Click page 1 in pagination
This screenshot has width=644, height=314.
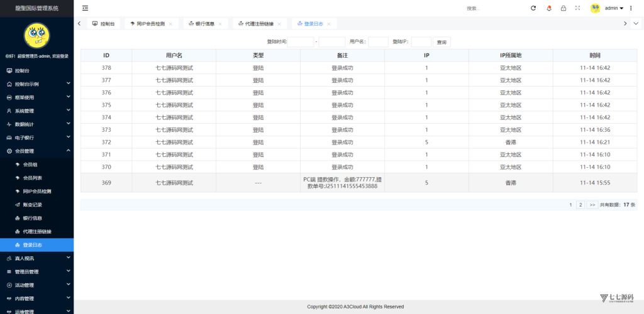tap(570, 205)
